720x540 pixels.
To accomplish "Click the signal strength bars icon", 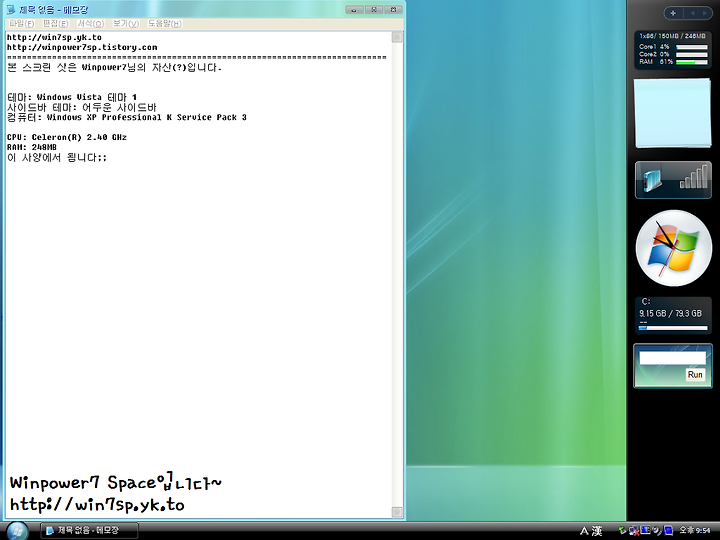I will pos(693,177).
